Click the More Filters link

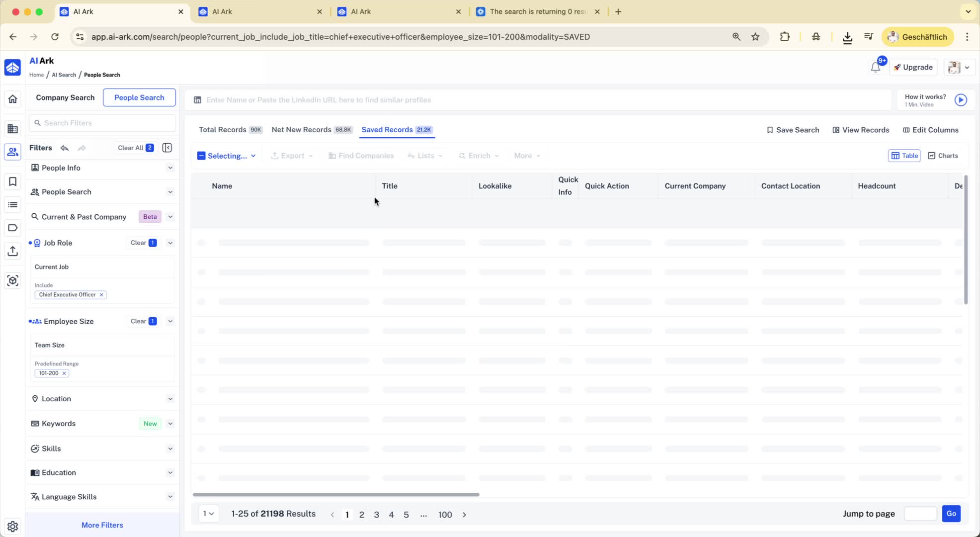coord(102,525)
